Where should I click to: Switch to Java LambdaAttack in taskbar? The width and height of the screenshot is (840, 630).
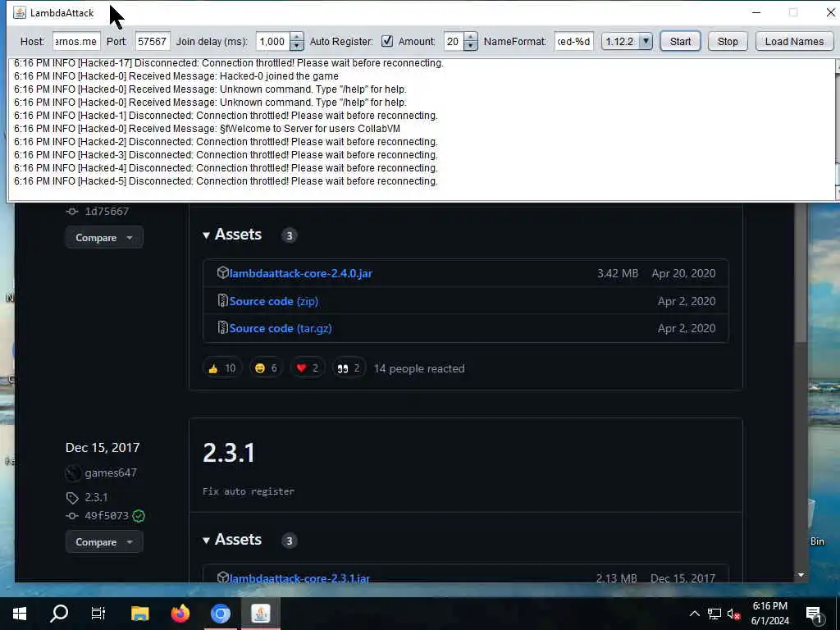coord(261,614)
